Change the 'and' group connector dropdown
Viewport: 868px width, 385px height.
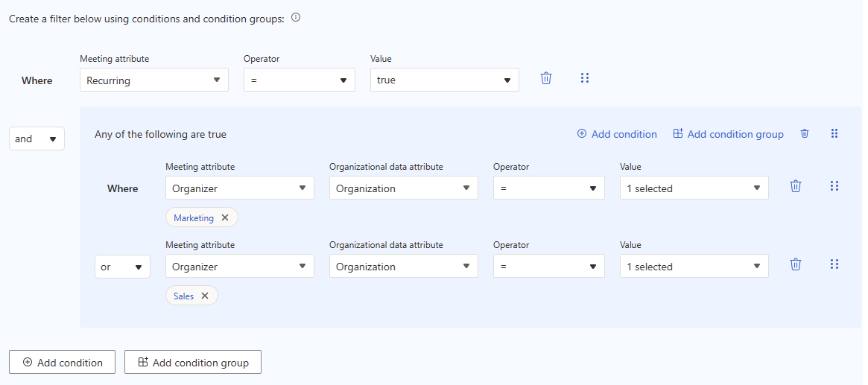[37, 139]
